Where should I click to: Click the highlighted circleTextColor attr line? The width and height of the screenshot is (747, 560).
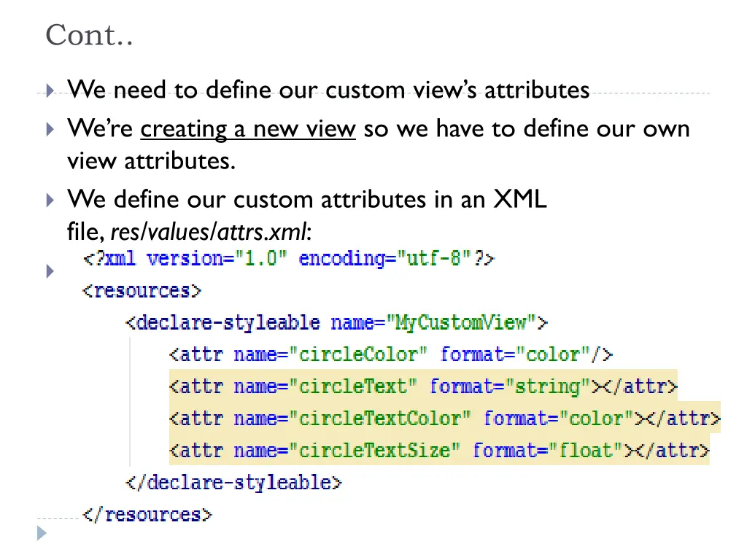click(x=444, y=418)
